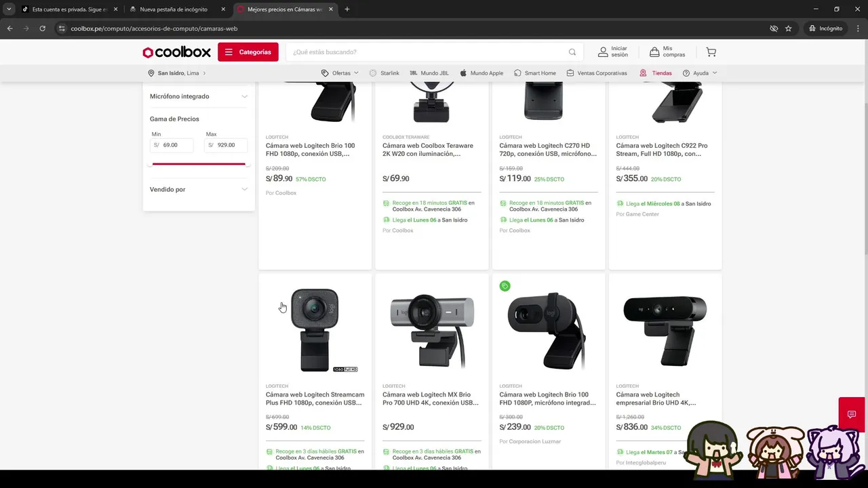The height and width of the screenshot is (488, 868).
Task: Reload the page with the refresh icon
Action: tap(42, 28)
